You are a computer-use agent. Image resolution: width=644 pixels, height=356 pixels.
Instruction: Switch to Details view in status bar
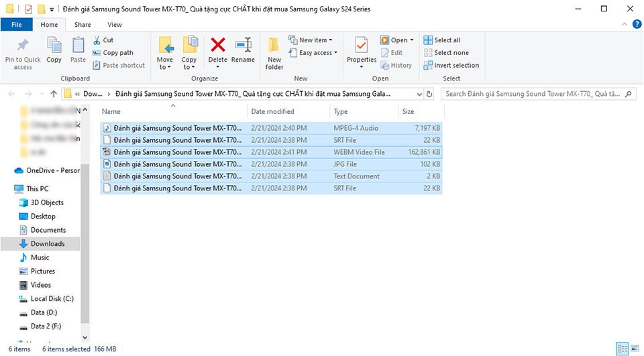(x=623, y=349)
